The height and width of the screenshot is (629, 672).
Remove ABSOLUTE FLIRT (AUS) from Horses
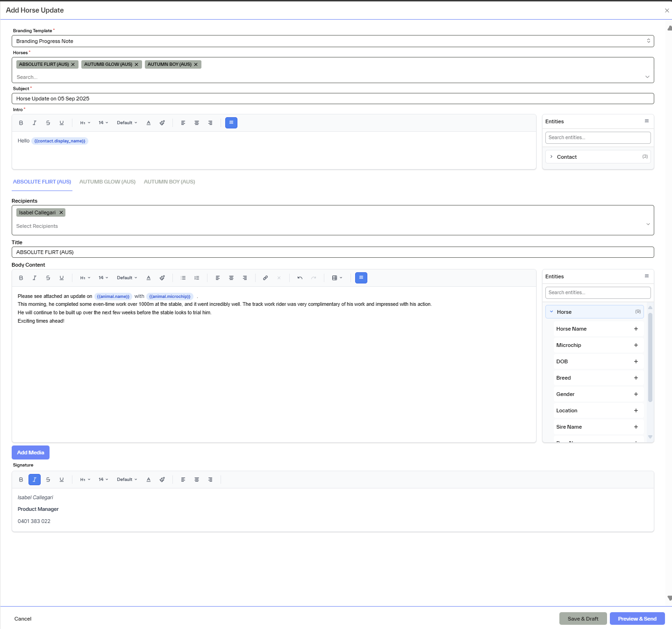(x=73, y=64)
